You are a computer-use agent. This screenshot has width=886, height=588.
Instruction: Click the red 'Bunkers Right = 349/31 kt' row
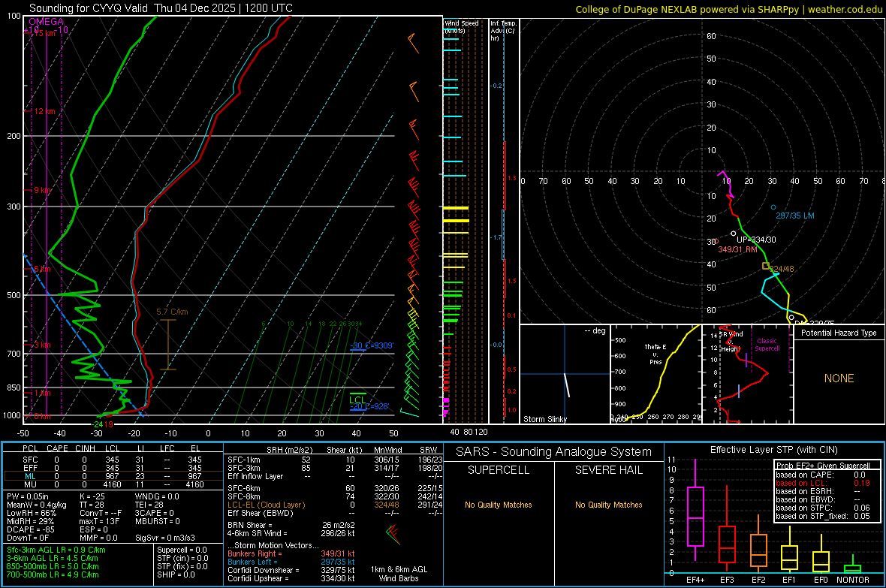click(x=291, y=553)
